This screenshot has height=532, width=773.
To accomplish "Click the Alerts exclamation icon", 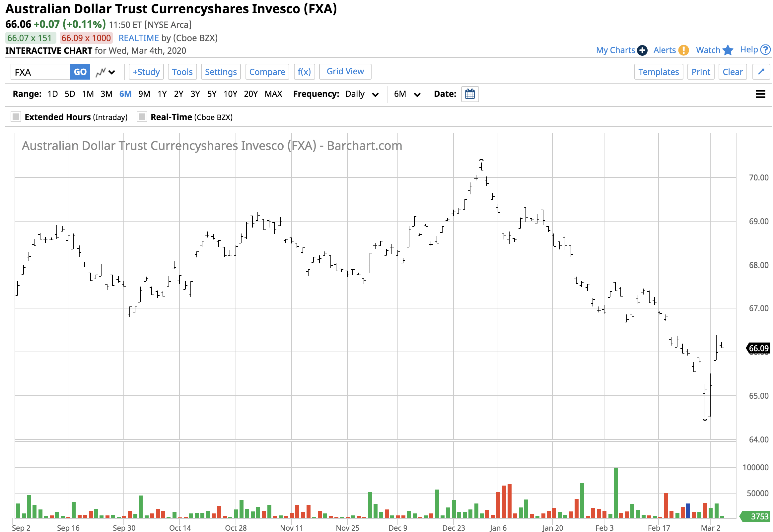I will 683,50.
